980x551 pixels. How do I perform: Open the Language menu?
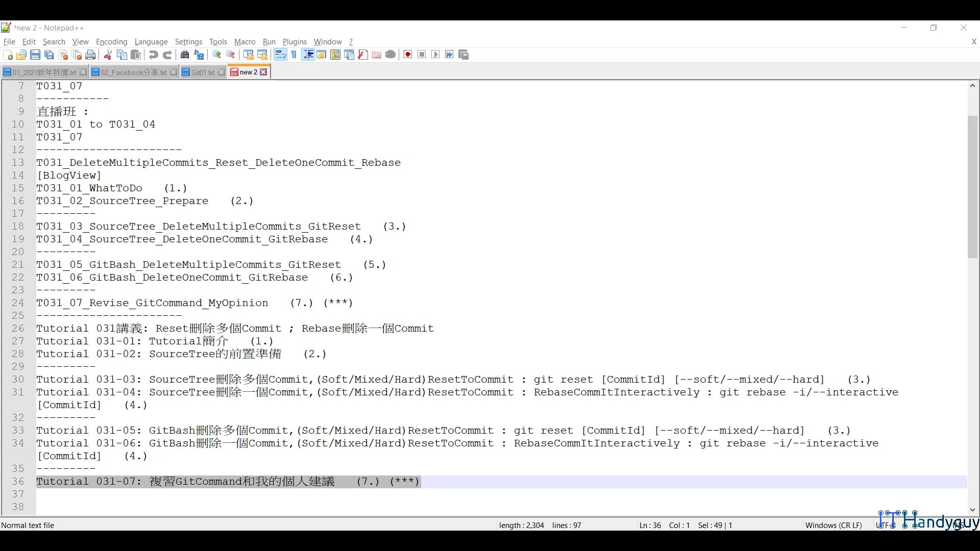[x=151, y=42]
